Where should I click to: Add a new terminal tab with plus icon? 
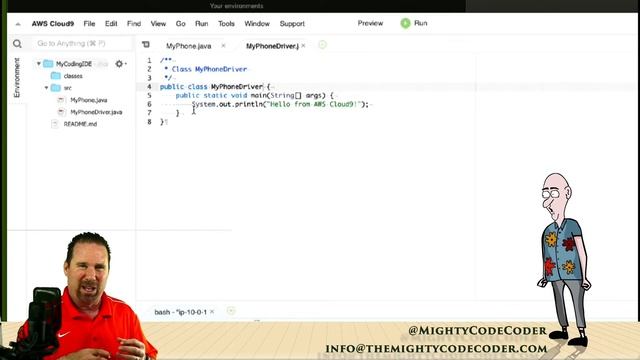pos(231,311)
